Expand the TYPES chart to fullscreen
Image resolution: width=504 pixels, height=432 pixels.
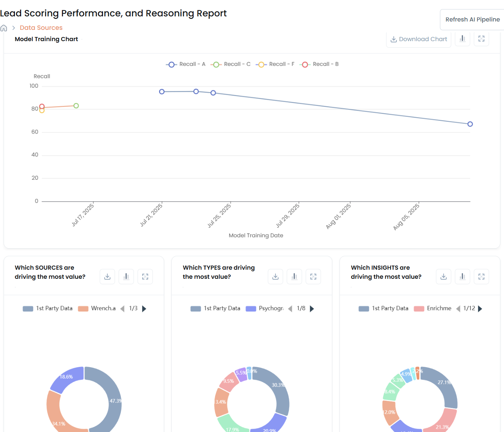tap(313, 277)
